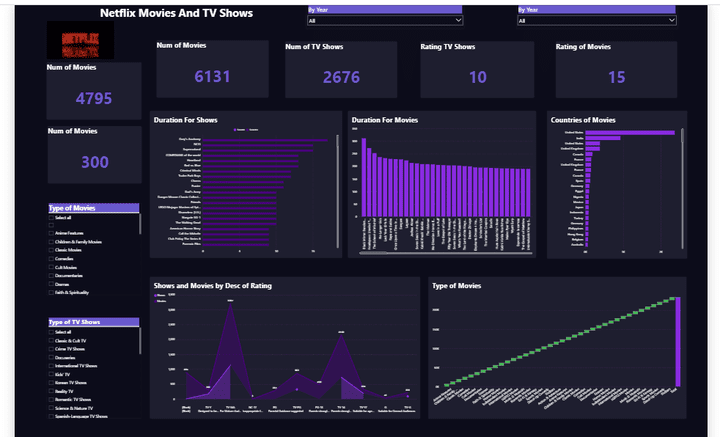Select the Rating TV Shows card showing 10
This screenshot has width=720, height=437.
click(477, 69)
